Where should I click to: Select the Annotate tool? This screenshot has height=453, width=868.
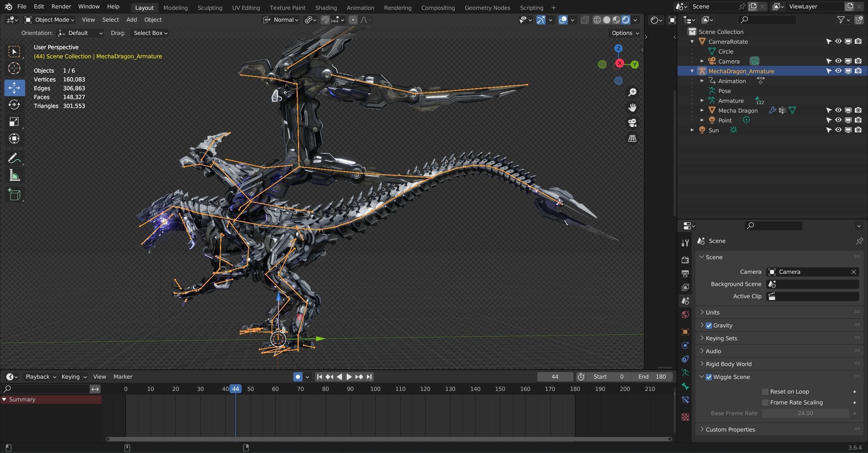coord(14,158)
